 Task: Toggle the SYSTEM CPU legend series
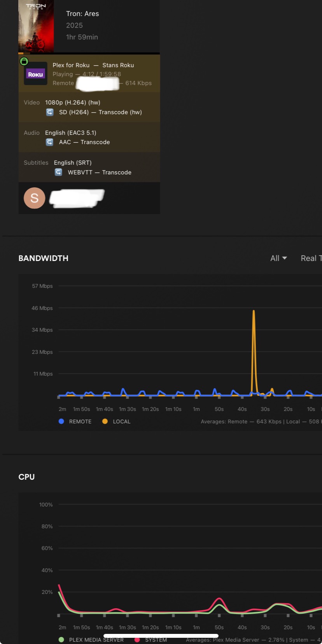[150, 640]
